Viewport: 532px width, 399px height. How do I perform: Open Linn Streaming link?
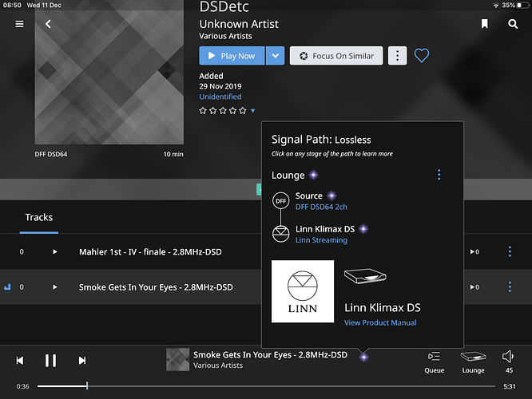point(321,240)
